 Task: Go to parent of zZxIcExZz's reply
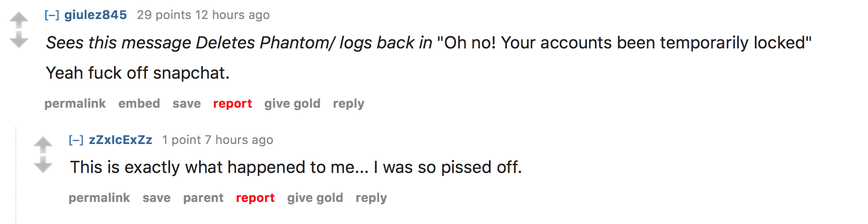pos(203,198)
